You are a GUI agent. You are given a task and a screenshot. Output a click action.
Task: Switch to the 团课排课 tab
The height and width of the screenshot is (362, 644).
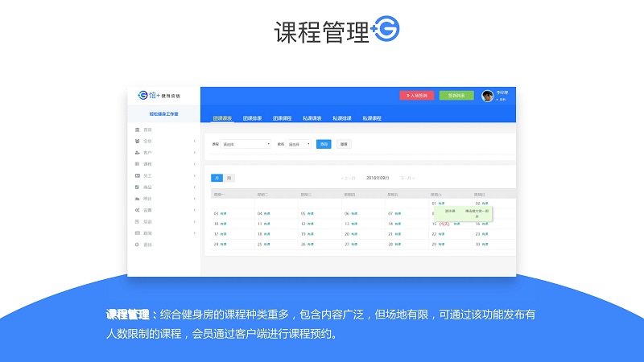pyautogui.click(x=252, y=118)
